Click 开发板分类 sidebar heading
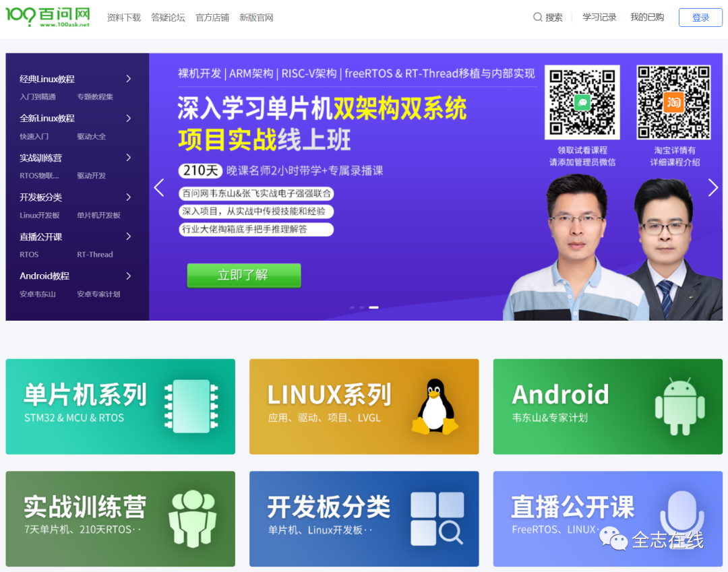The width and height of the screenshot is (728, 572). (x=41, y=197)
